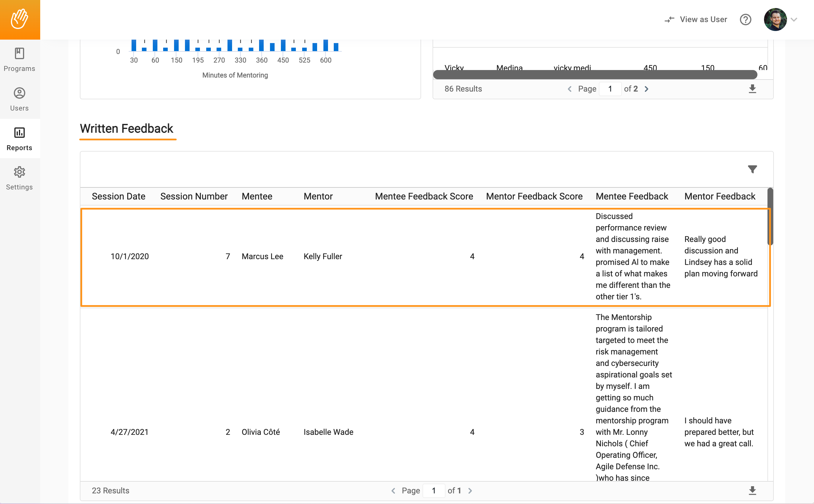Click the View as User link
The image size is (814, 504).
(703, 19)
